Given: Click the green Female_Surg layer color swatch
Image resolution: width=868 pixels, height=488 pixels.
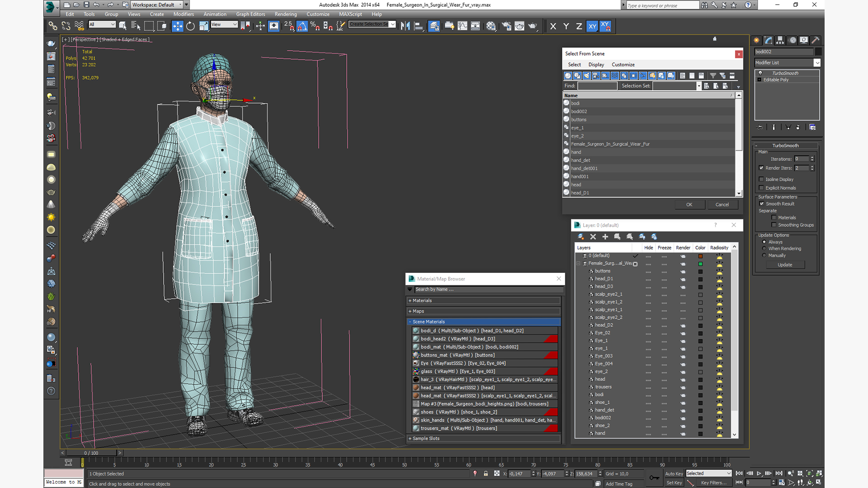Looking at the screenshot, I should point(700,264).
